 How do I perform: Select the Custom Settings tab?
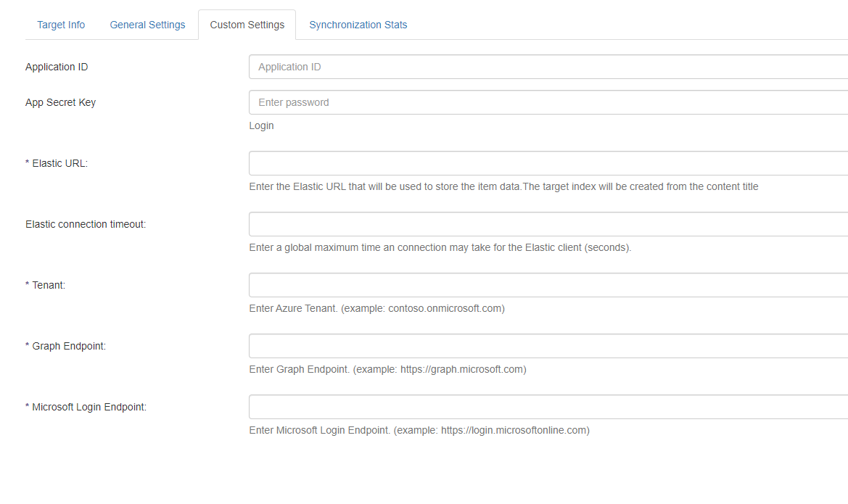(247, 25)
